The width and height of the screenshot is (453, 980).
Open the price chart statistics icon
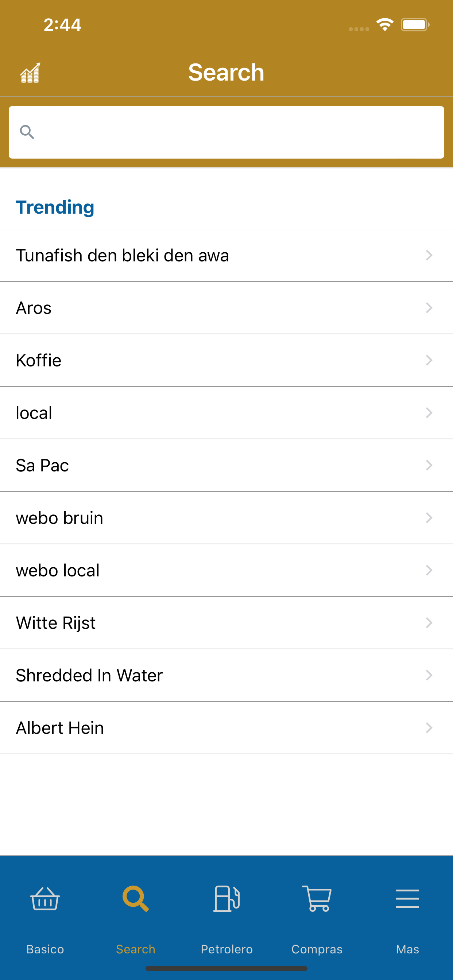(30, 72)
